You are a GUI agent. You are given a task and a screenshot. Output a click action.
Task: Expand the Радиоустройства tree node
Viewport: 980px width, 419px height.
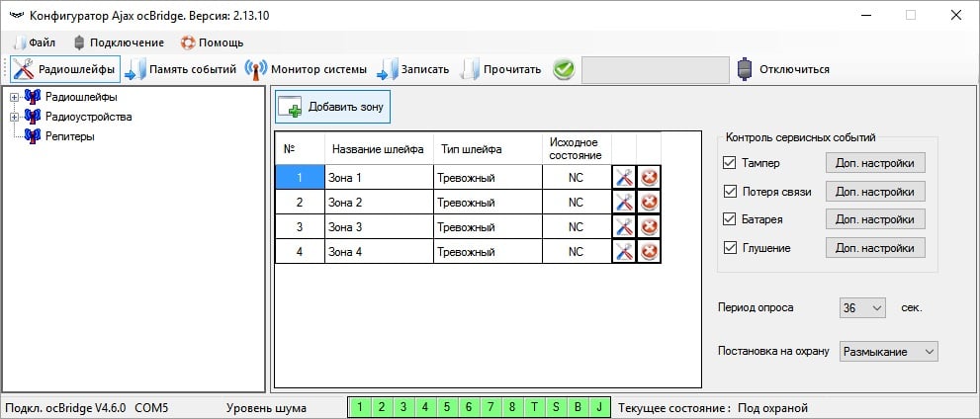[x=15, y=117]
